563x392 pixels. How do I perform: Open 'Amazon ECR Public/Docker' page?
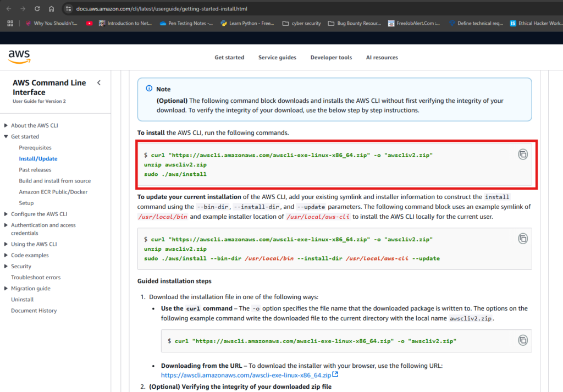coord(53,192)
